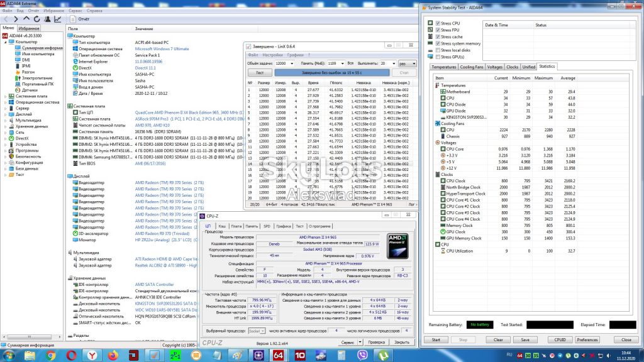Open Память (МиБ) dropdown in LinX

[342, 63]
